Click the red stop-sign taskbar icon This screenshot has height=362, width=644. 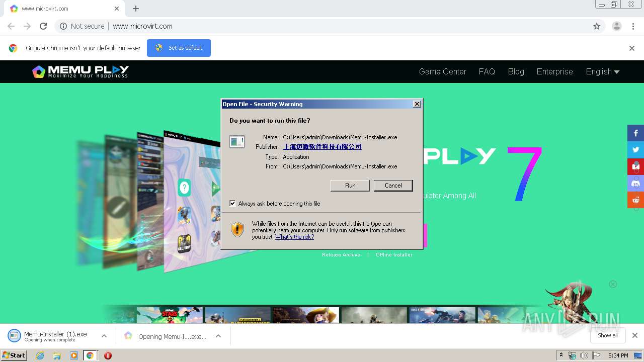coord(108,355)
